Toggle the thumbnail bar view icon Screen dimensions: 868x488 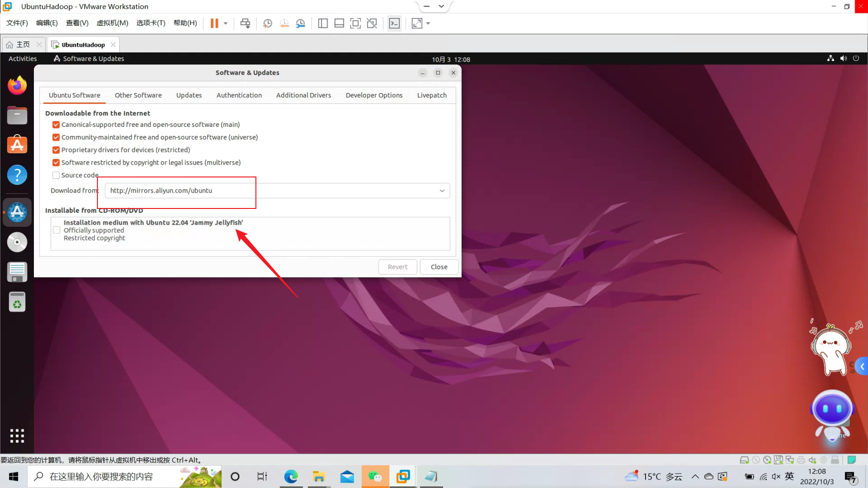point(339,23)
